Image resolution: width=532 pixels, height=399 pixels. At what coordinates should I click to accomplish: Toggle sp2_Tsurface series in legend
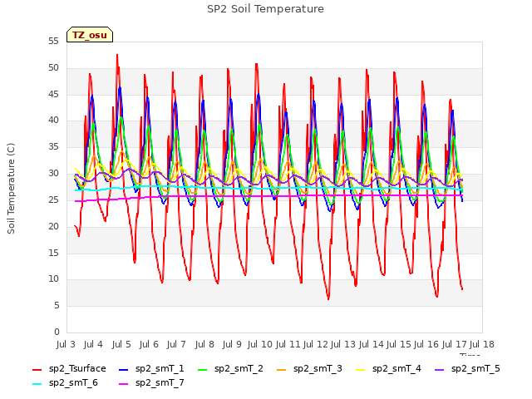(x=69, y=369)
